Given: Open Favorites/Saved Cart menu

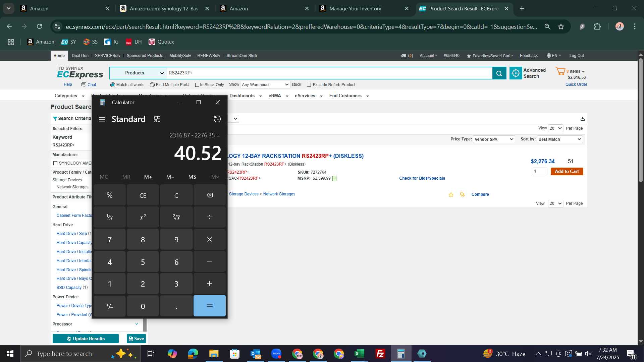Looking at the screenshot, I should 490,56.
